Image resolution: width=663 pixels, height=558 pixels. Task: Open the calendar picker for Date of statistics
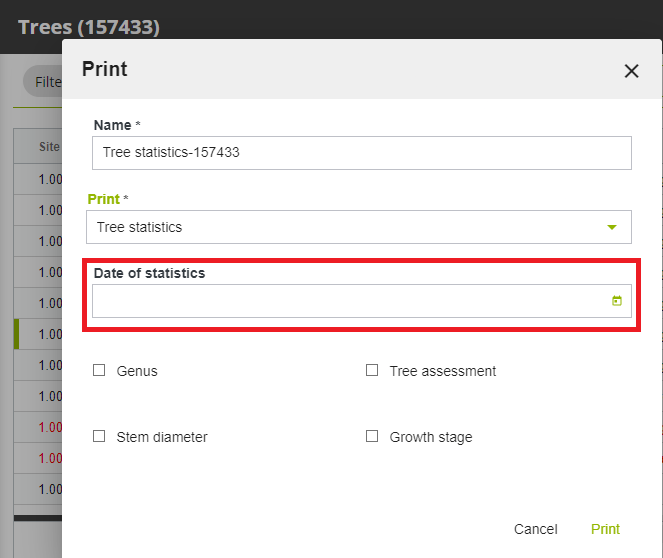(617, 301)
